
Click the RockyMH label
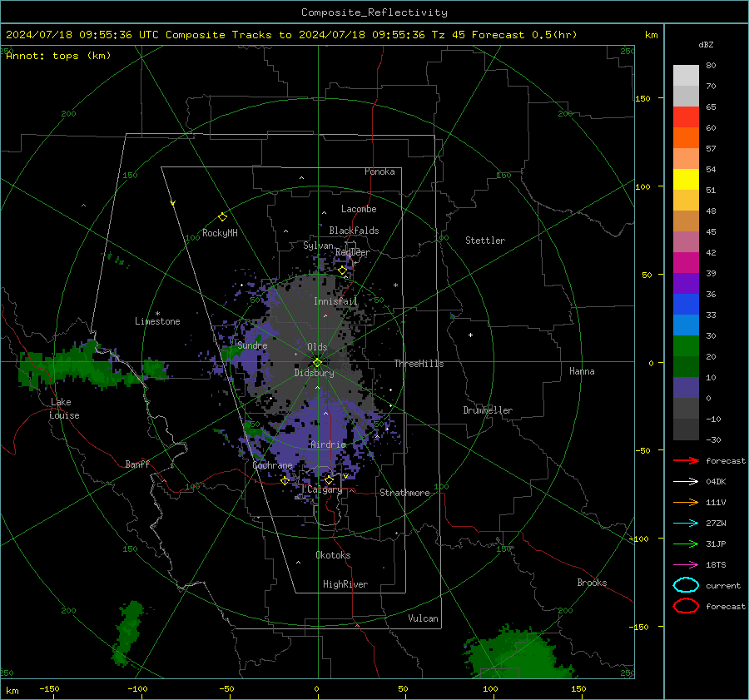(x=220, y=233)
